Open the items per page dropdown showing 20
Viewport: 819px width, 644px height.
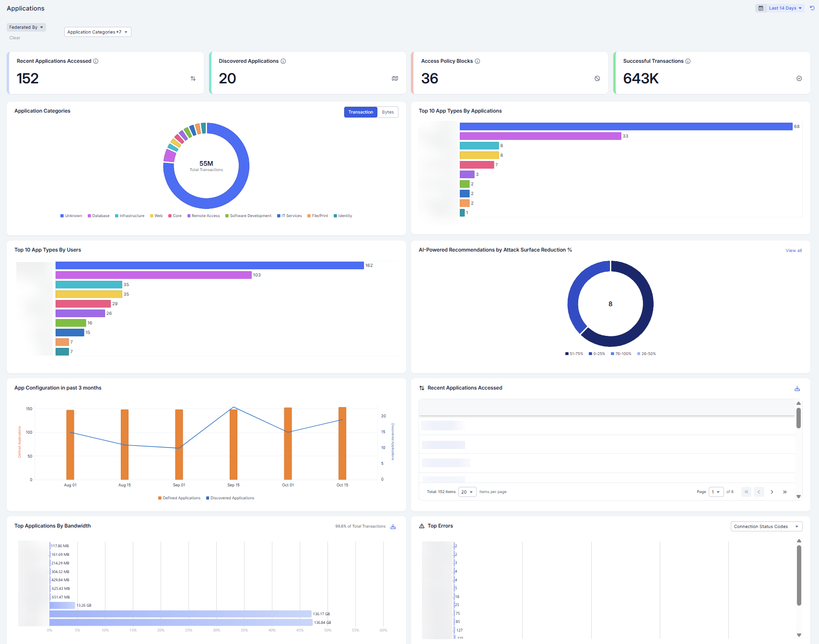click(x=468, y=492)
